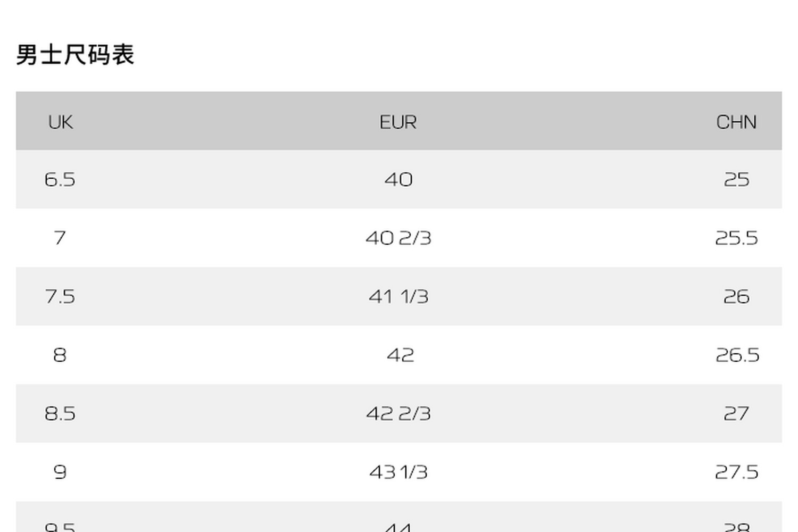Screen dimensions: 798x532
Task: Select UK size 7 cell
Action: [60, 238]
